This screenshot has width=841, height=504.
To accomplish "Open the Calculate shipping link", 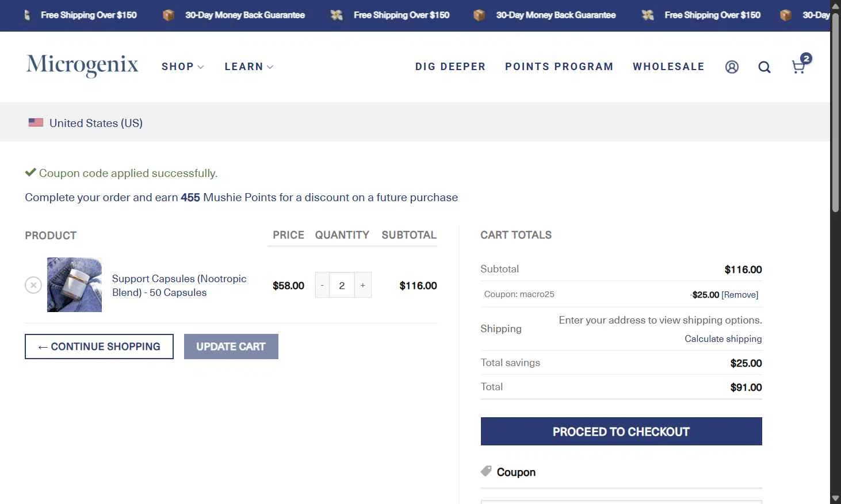I will (x=723, y=338).
